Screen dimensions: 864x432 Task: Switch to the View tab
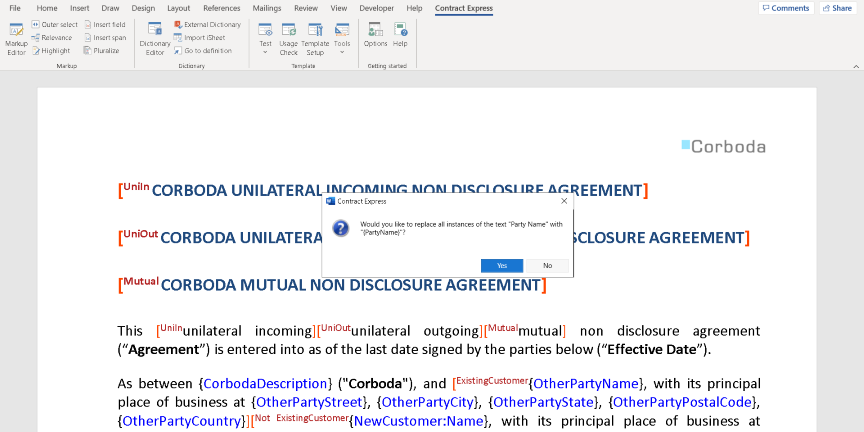click(338, 8)
